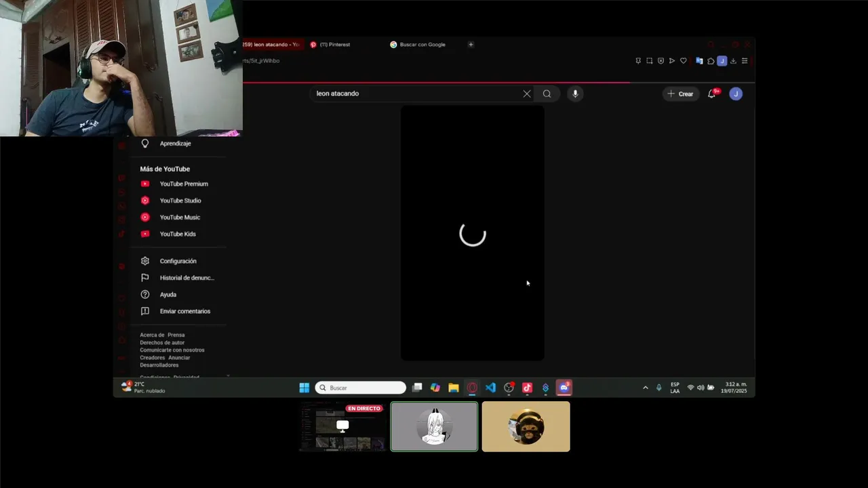Click the Acerca de footer link

[x=152, y=335]
